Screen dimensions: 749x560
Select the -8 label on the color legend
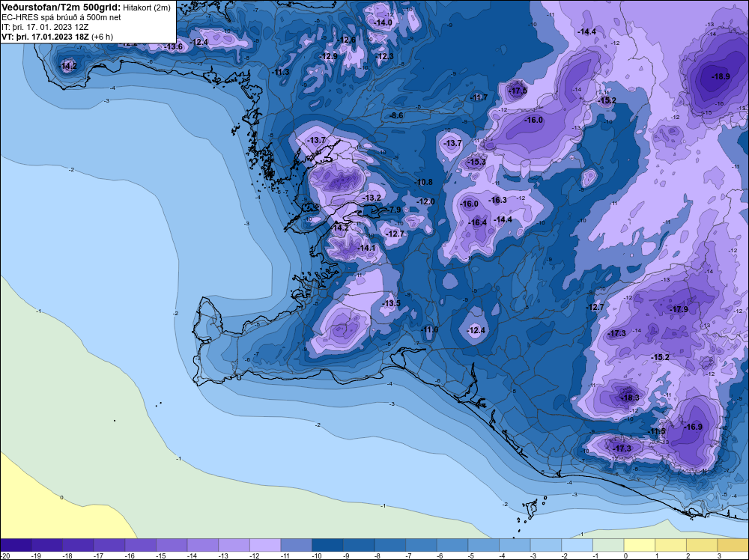pos(377,556)
